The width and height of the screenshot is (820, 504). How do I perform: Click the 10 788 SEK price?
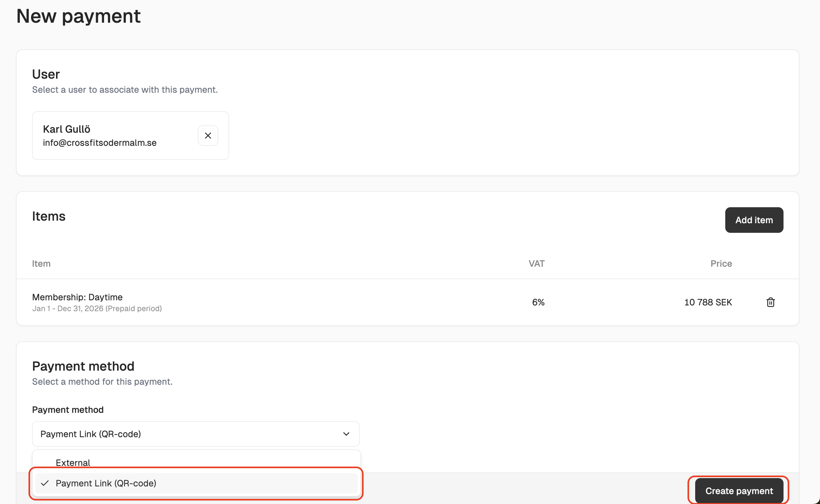tap(708, 302)
